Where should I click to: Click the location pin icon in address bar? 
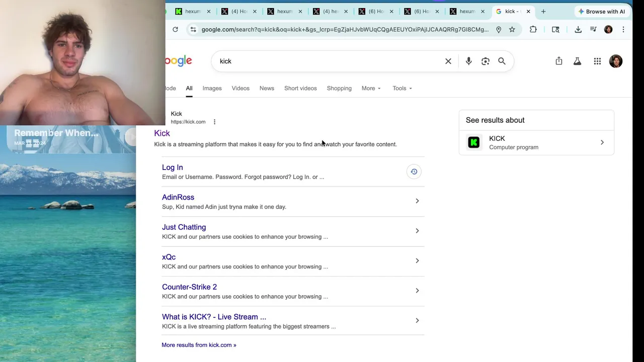pos(499,30)
